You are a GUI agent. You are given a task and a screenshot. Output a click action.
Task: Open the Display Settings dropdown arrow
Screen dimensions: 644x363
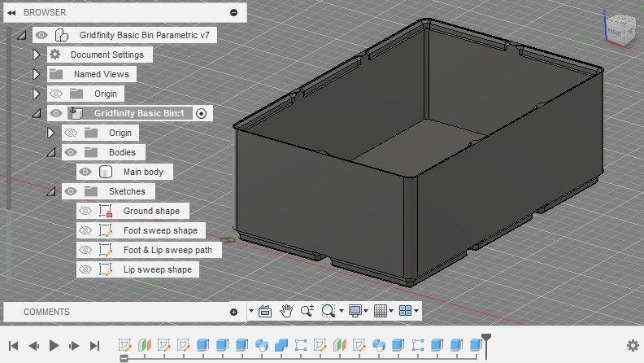pyautogui.click(x=366, y=311)
